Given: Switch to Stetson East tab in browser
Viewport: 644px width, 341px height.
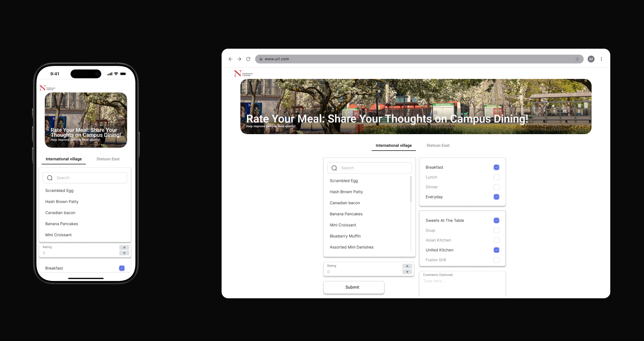Looking at the screenshot, I should pyautogui.click(x=438, y=146).
